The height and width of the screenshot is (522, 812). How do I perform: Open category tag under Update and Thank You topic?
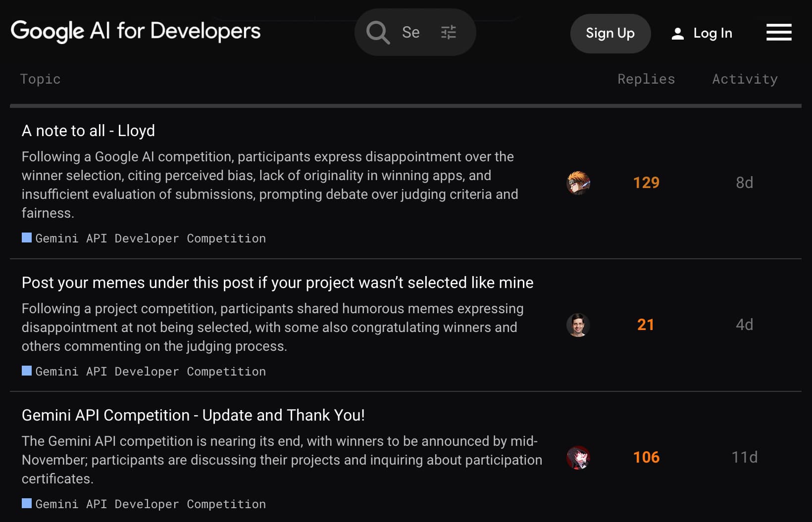click(x=144, y=504)
